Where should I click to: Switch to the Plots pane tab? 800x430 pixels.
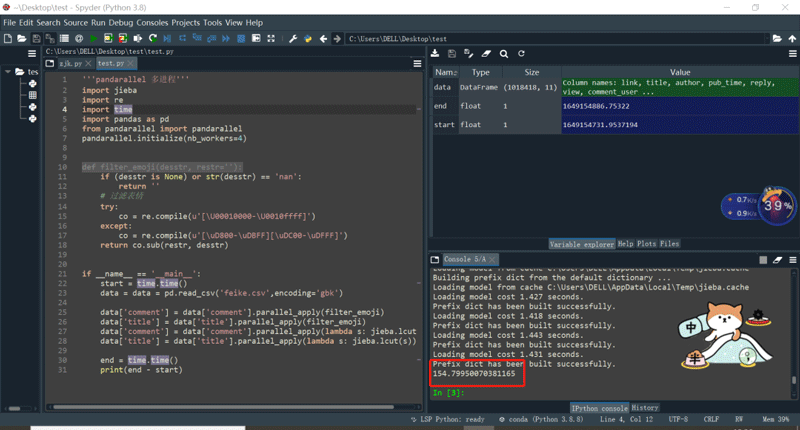point(648,244)
